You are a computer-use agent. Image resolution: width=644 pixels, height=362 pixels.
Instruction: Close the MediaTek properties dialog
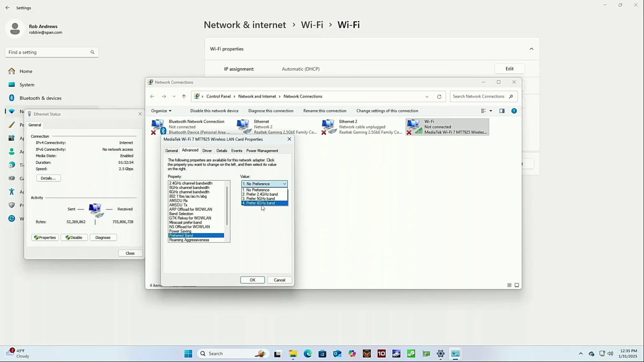point(289,139)
